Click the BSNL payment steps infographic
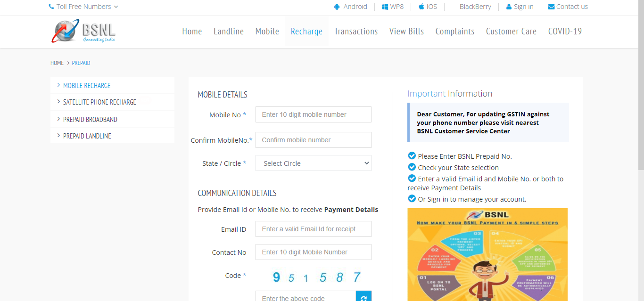Viewport: 644px width, 301px height. tap(487, 254)
